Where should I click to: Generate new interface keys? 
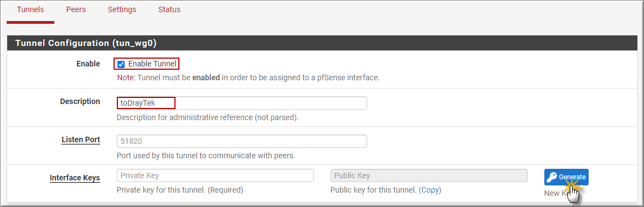566,177
